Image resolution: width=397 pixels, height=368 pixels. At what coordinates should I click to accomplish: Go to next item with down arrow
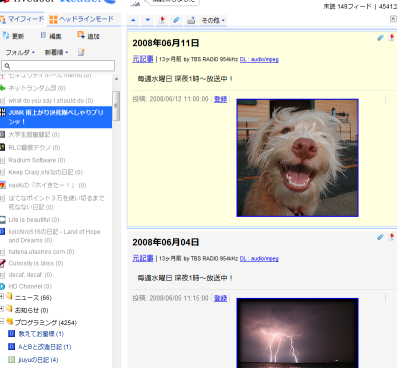[148, 20]
